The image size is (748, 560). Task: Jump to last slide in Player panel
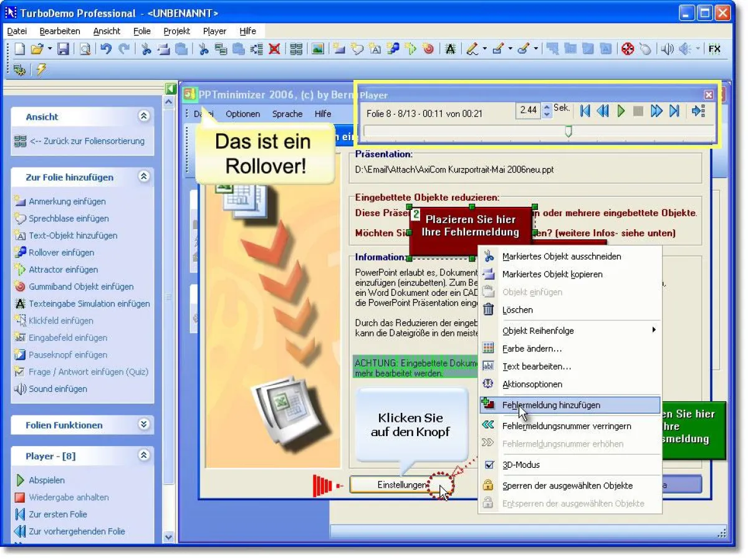[x=674, y=111]
